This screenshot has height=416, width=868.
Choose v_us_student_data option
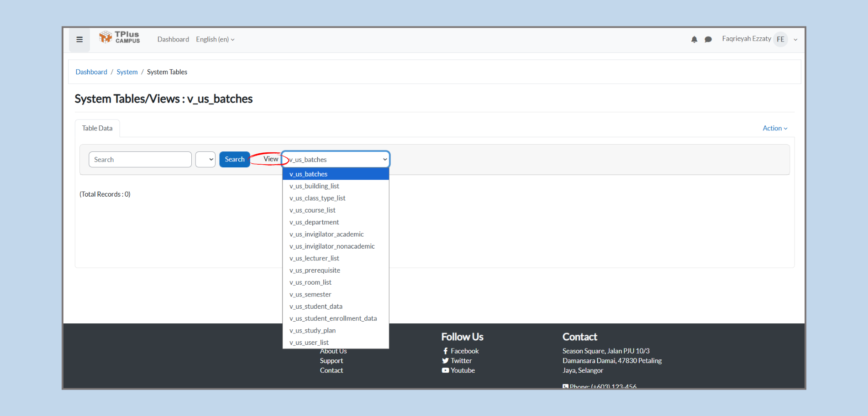tap(316, 307)
